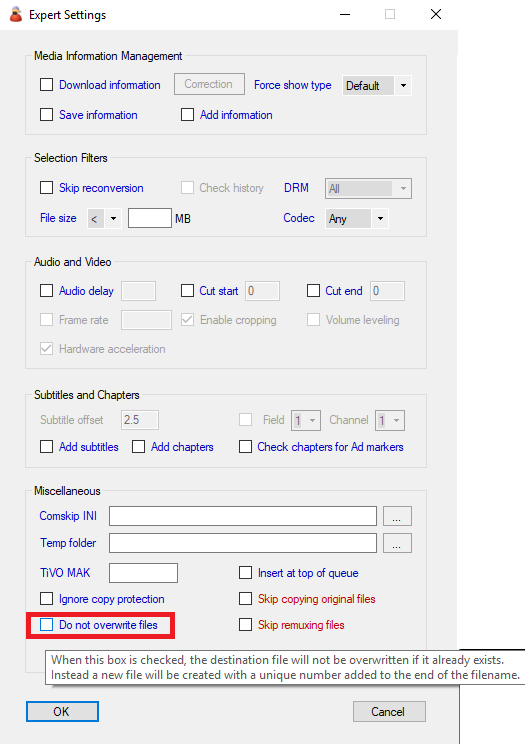Click into the Comskip INI path field
Image resolution: width=525 pixels, height=744 pixels.
[x=243, y=516]
